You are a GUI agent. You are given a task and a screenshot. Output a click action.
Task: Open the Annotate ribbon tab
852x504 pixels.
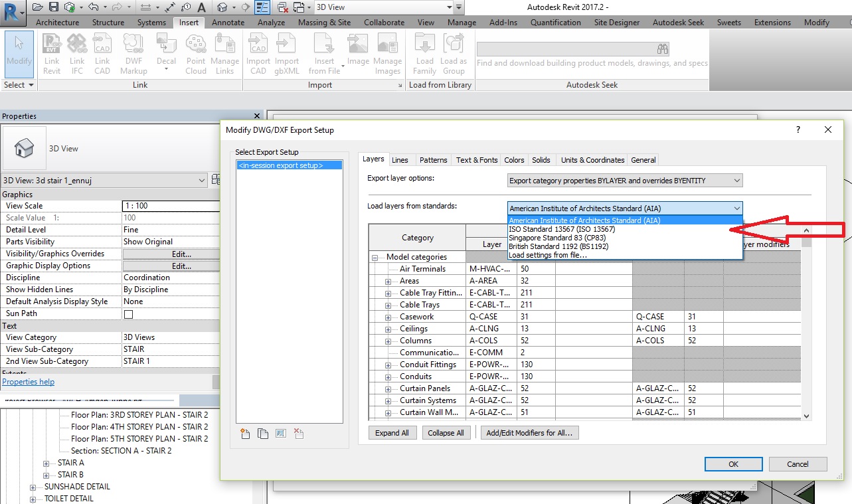click(x=228, y=22)
